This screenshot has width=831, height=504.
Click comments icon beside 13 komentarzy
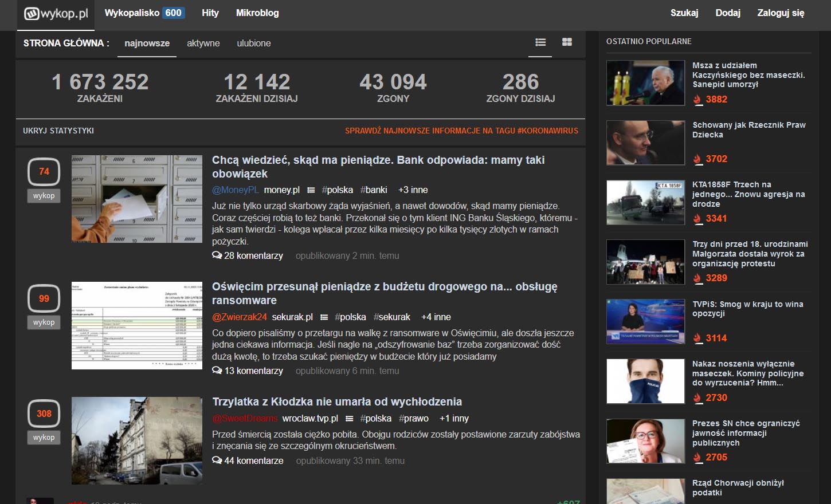[217, 371]
